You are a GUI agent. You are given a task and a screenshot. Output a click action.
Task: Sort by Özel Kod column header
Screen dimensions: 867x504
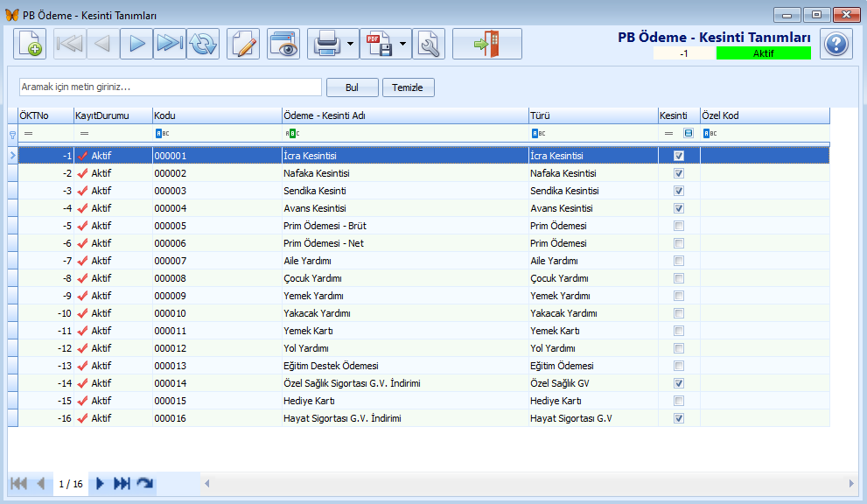[x=766, y=115]
